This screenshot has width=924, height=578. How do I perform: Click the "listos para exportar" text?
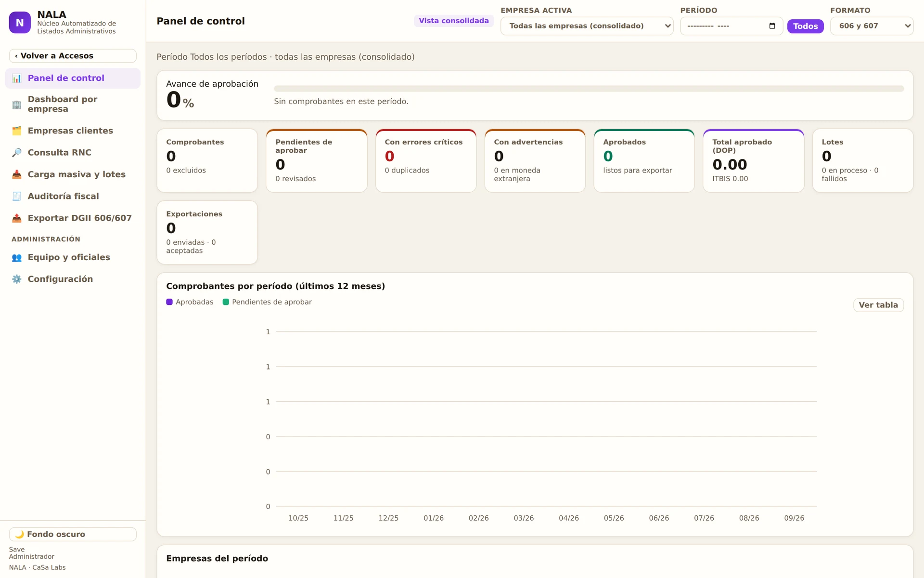(x=637, y=171)
